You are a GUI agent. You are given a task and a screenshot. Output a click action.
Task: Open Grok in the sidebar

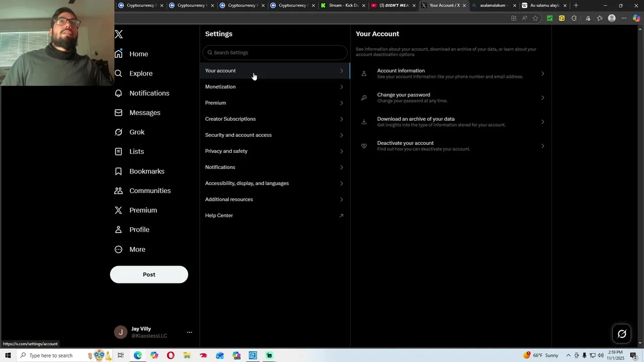point(129,132)
